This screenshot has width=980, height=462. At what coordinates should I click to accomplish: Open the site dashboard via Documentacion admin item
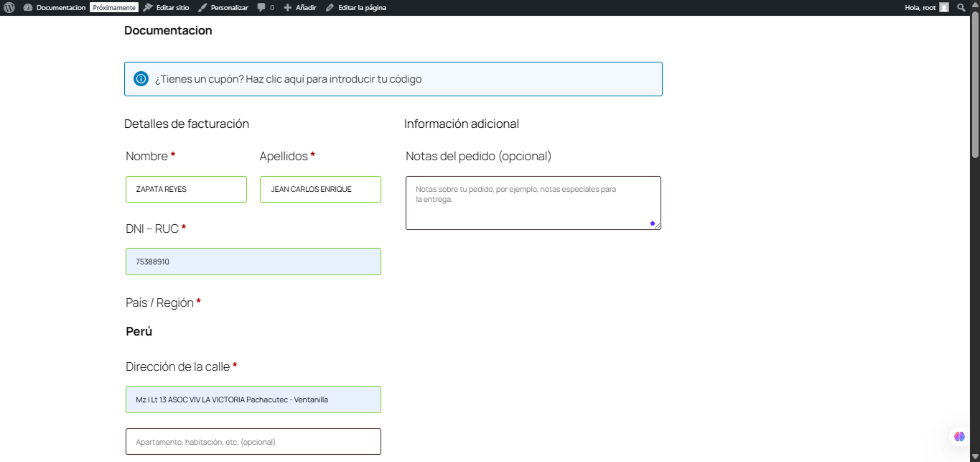(x=60, y=7)
